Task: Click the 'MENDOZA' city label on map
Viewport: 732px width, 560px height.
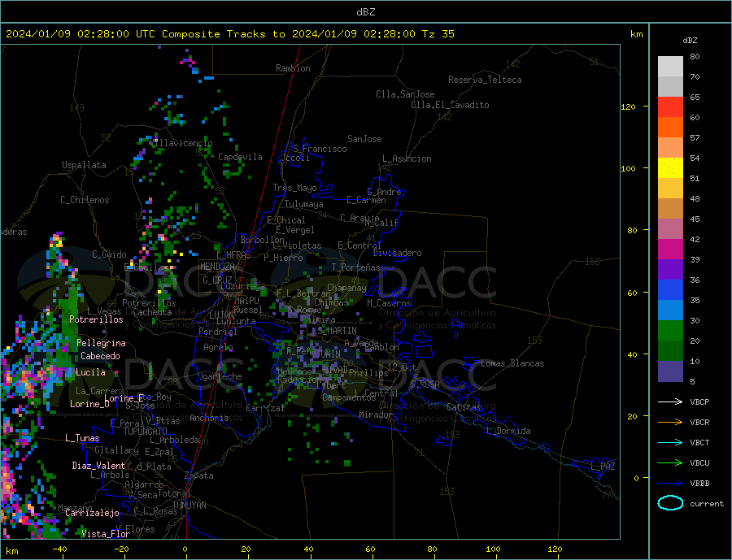Action: pyautogui.click(x=217, y=267)
